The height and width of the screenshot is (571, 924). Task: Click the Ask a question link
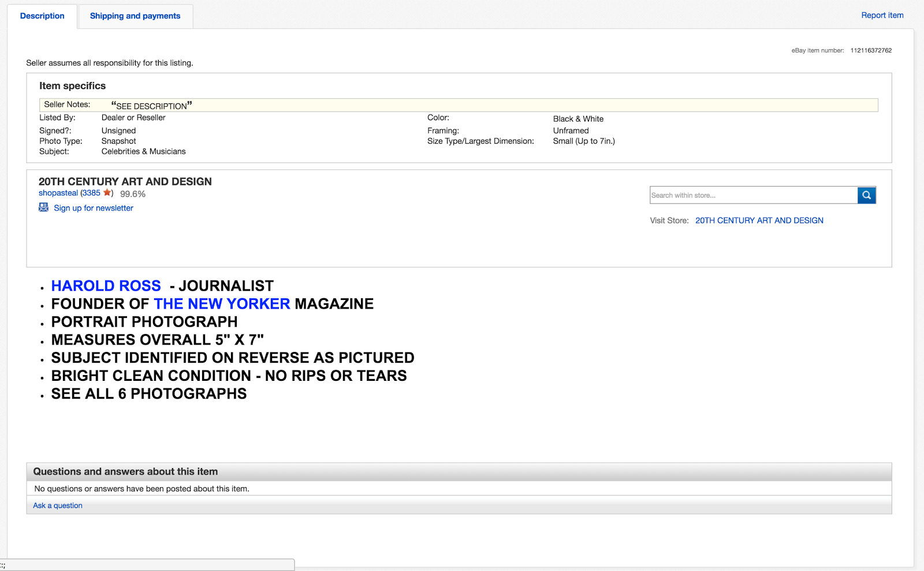pyautogui.click(x=58, y=506)
